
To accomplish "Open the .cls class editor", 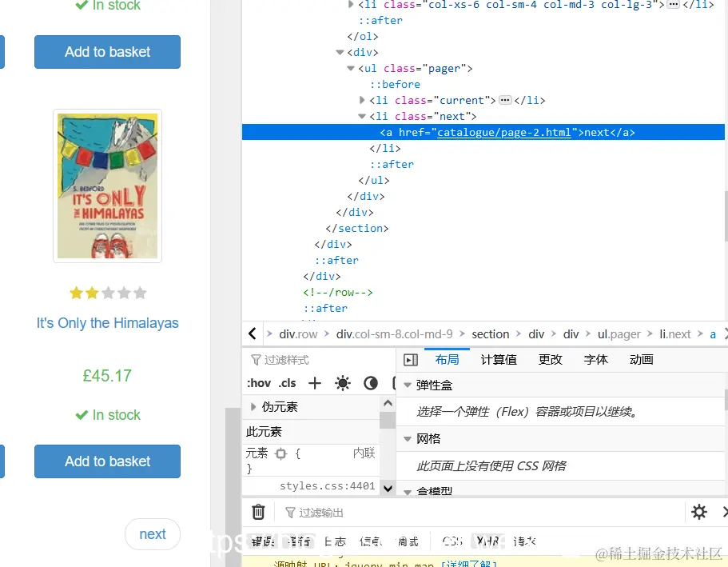I will point(286,382).
